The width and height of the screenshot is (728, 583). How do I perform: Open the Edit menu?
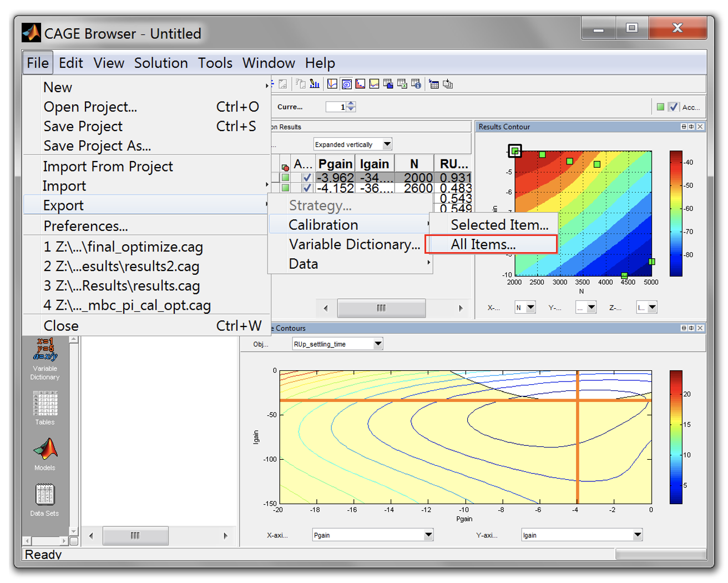pyautogui.click(x=71, y=63)
